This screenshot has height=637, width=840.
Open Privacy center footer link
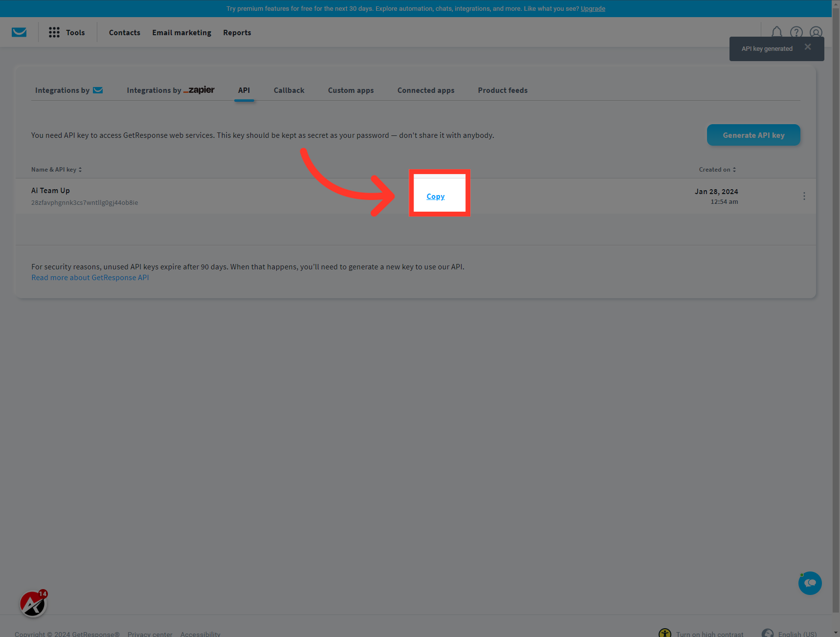(150, 634)
